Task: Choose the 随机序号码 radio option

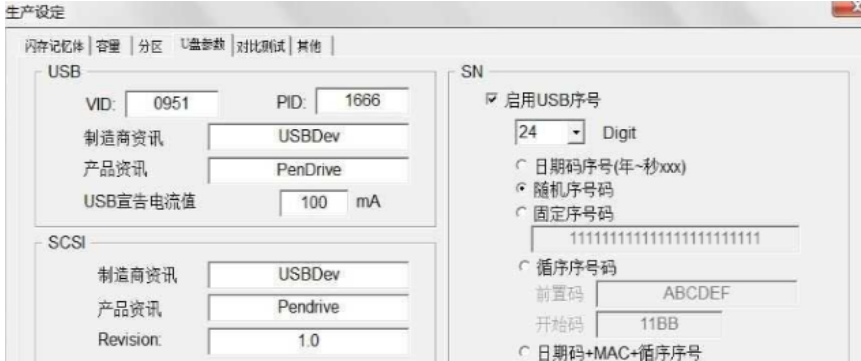Action: [522, 190]
